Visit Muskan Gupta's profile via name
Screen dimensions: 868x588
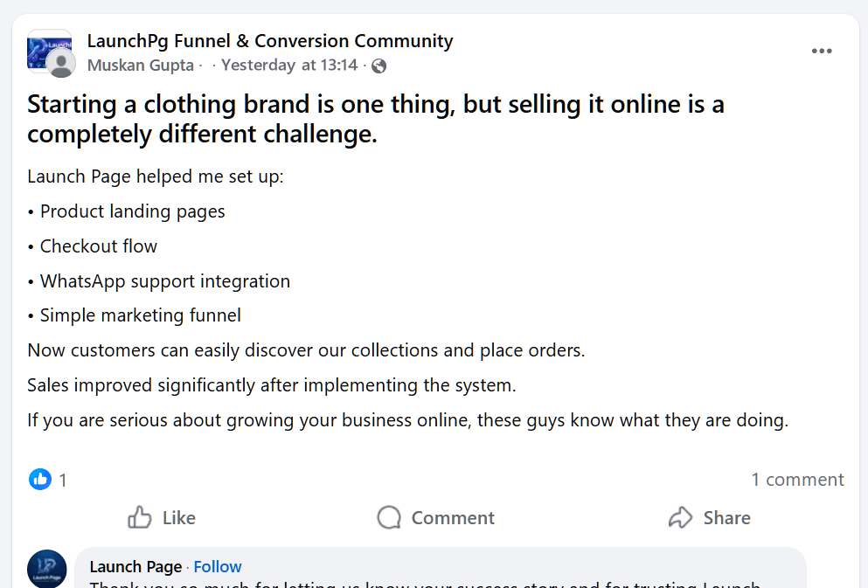141,66
